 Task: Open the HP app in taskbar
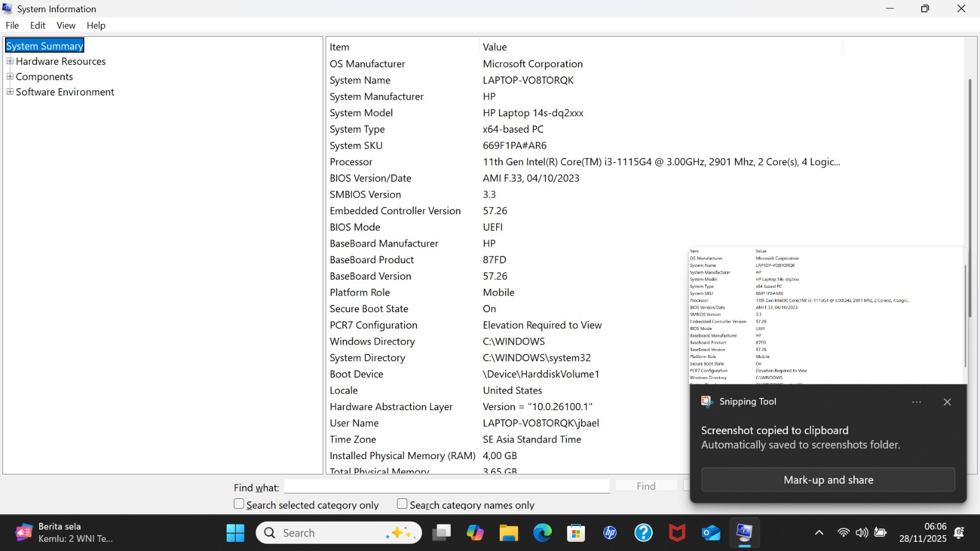[610, 533]
